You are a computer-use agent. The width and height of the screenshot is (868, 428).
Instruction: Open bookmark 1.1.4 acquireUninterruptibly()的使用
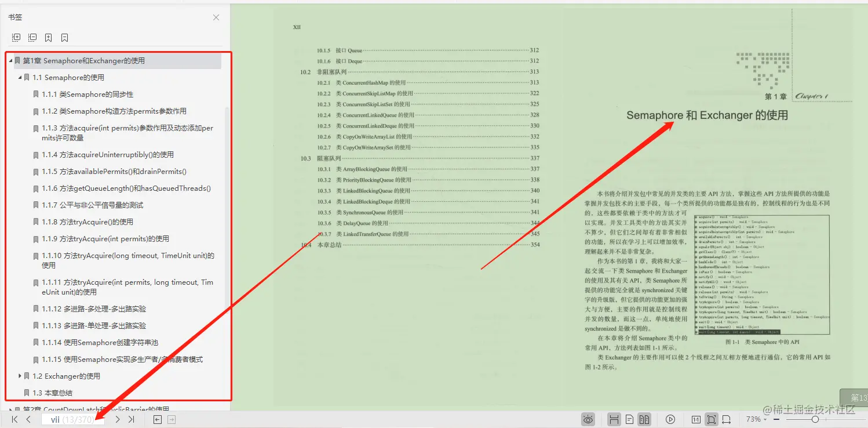(108, 155)
